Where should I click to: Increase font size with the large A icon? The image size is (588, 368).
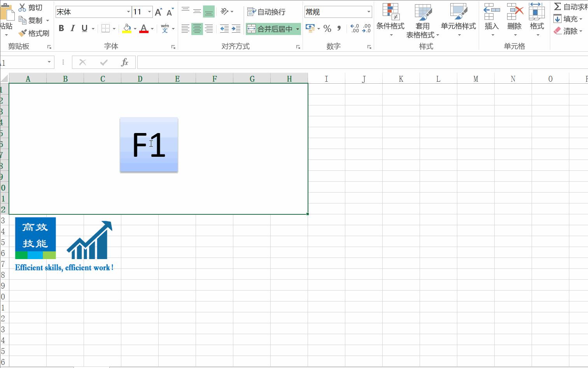pyautogui.click(x=158, y=12)
